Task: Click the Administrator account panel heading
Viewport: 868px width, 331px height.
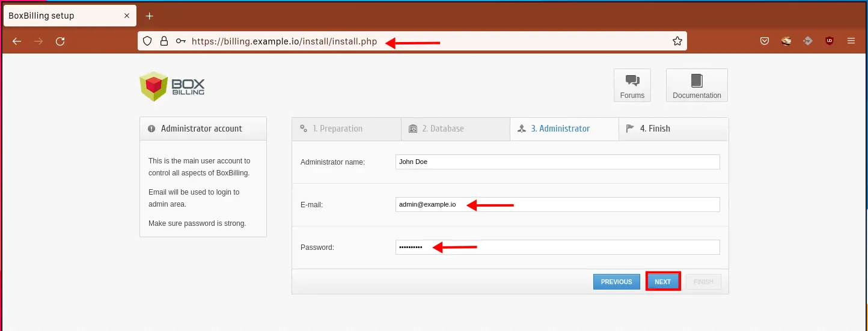Action: click(x=203, y=129)
